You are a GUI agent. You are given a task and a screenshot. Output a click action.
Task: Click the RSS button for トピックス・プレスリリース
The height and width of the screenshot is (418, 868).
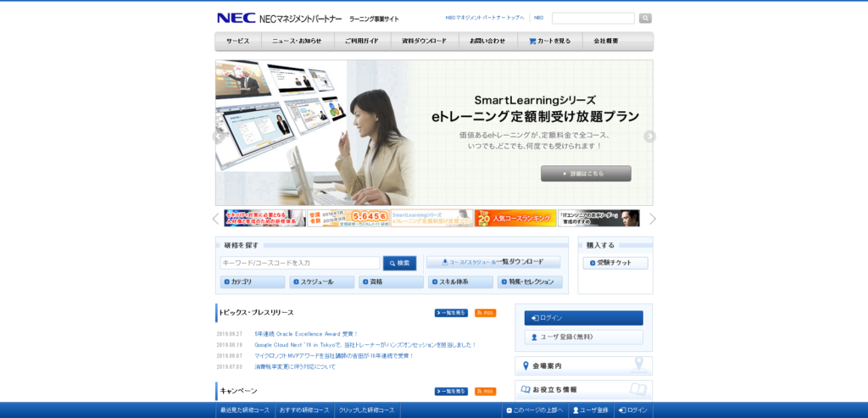486,313
